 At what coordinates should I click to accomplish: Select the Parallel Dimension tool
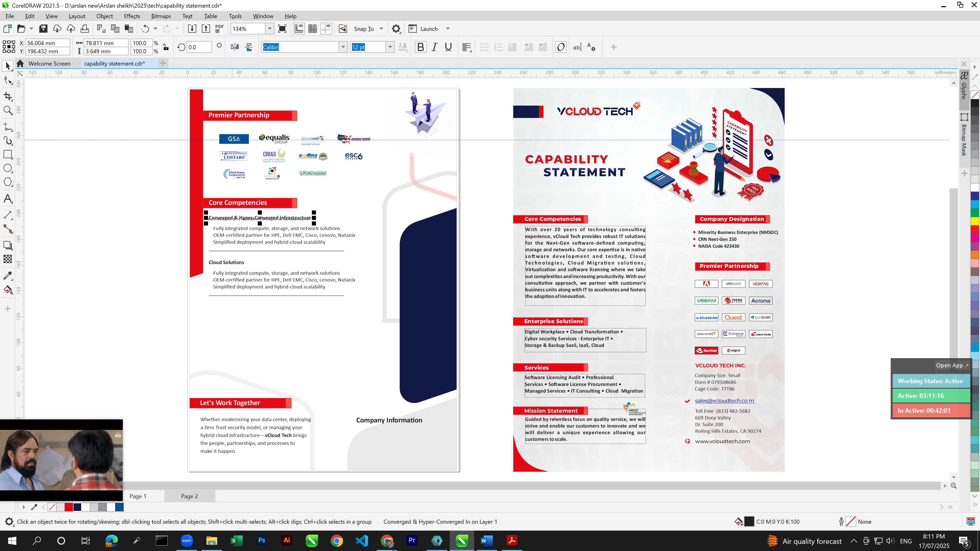pos(8,215)
